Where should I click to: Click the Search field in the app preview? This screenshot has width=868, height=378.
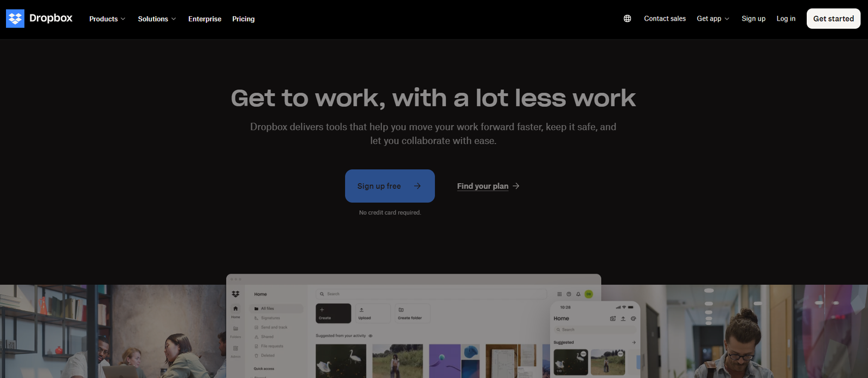point(431,294)
